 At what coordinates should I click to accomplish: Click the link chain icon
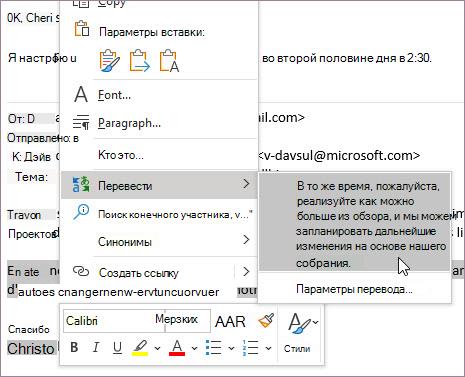(81, 271)
